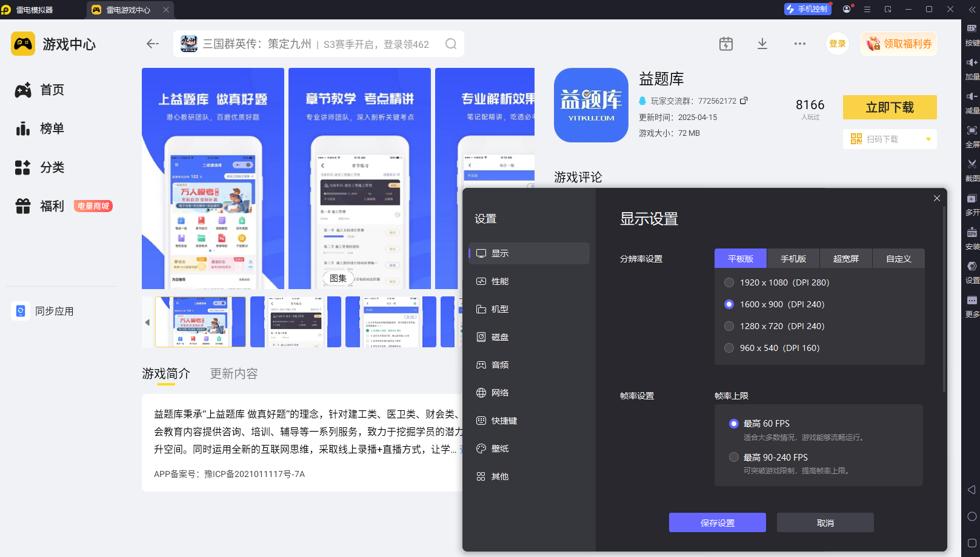The width and height of the screenshot is (980, 557).
Task: Open the 分类 categories page
Action: tap(40, 167)
